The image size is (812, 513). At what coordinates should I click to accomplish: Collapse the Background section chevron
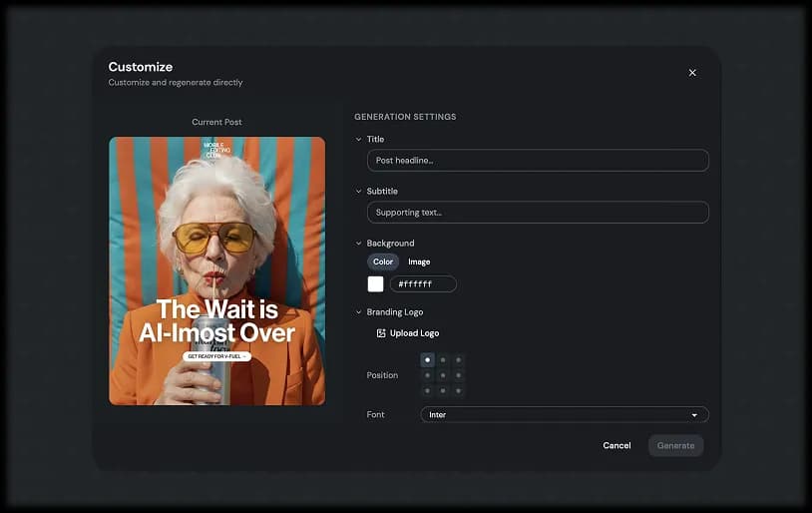point(358,244)
